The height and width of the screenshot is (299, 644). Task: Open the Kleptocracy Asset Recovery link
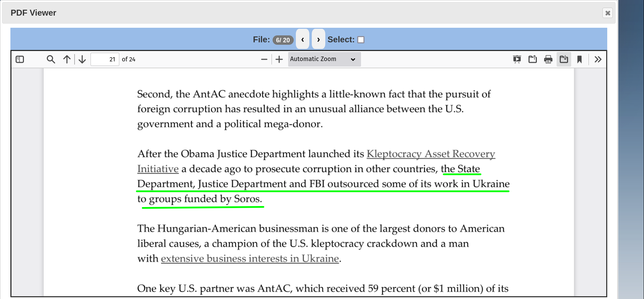pos(431,154)
